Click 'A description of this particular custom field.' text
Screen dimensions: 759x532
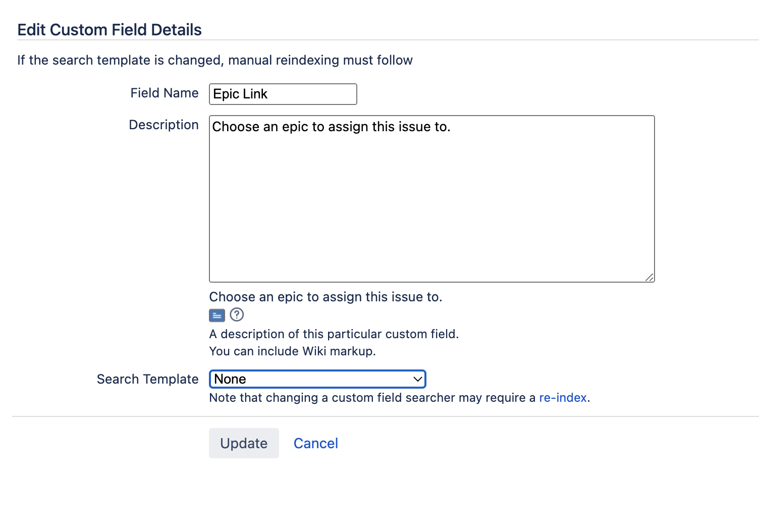pyautogui.click(x=334, y=334)
